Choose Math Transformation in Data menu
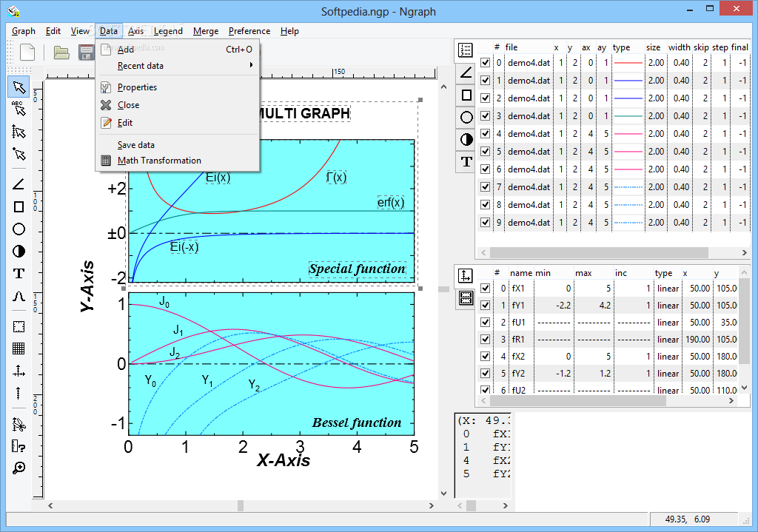 178,161
